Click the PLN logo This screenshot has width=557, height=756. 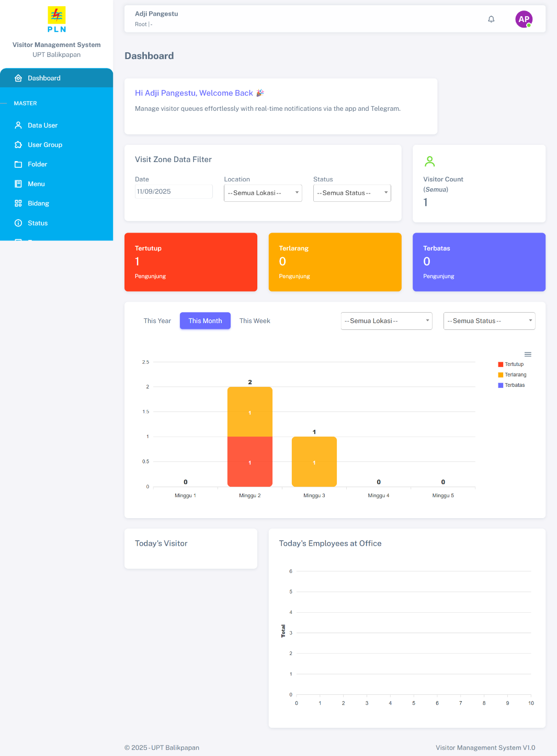[x=56, y=19]
